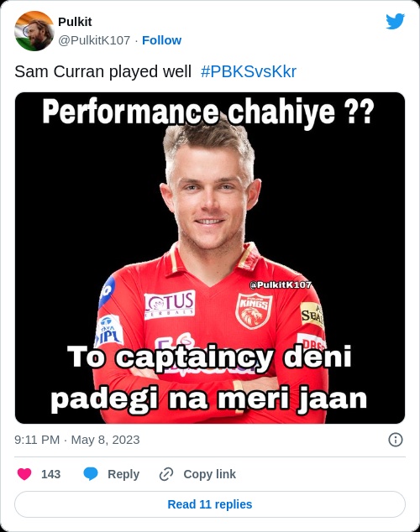Open the tweet info circle icon
The image size is (420, 532).
[x=396, y=440]
